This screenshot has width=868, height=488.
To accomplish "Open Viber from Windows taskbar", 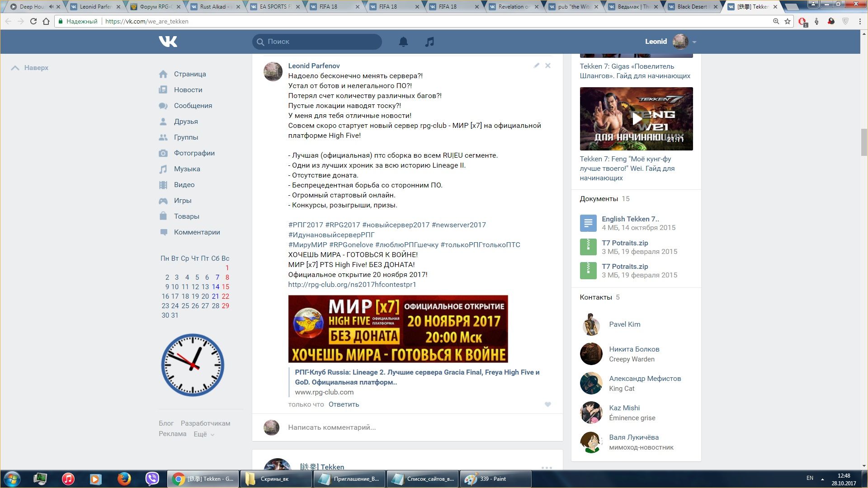I will [152, 479].
